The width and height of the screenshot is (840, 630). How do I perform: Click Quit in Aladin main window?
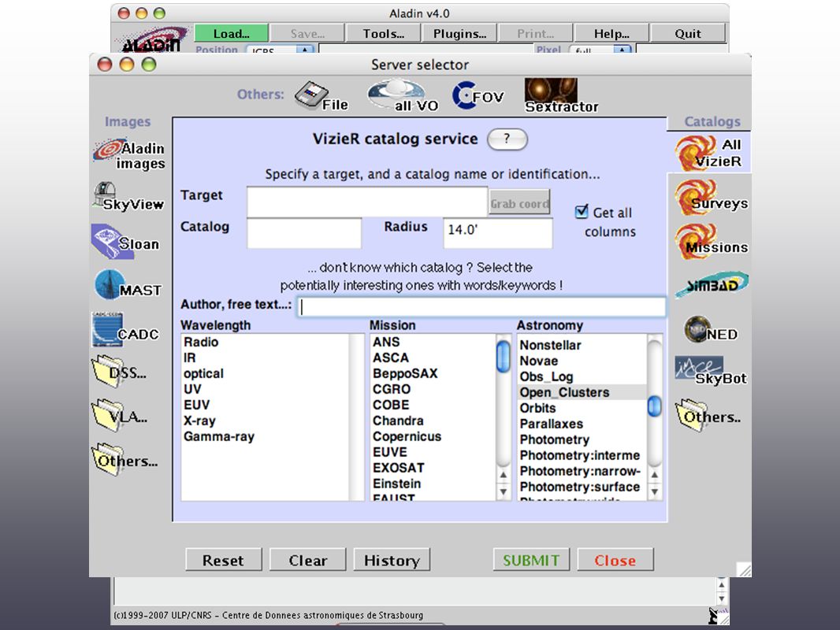pyautogui.click(x=687, y=33)
